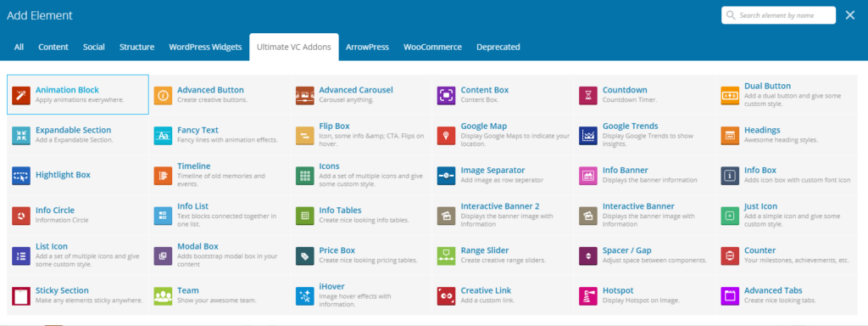868x326 pixels.
Task: Click the Team people icon
Action: click(x=163, y=295)
